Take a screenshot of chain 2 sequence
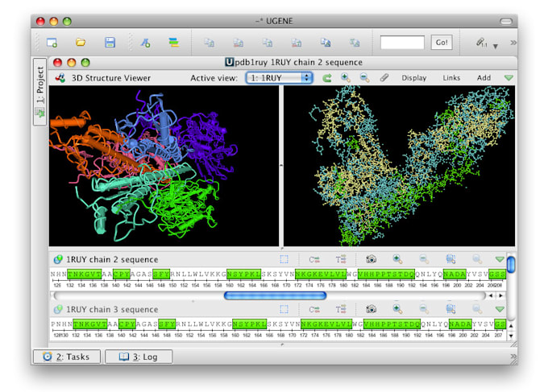The width and height of the screenshot is (548, 392). pyautogui.click(x=371, y=260)
